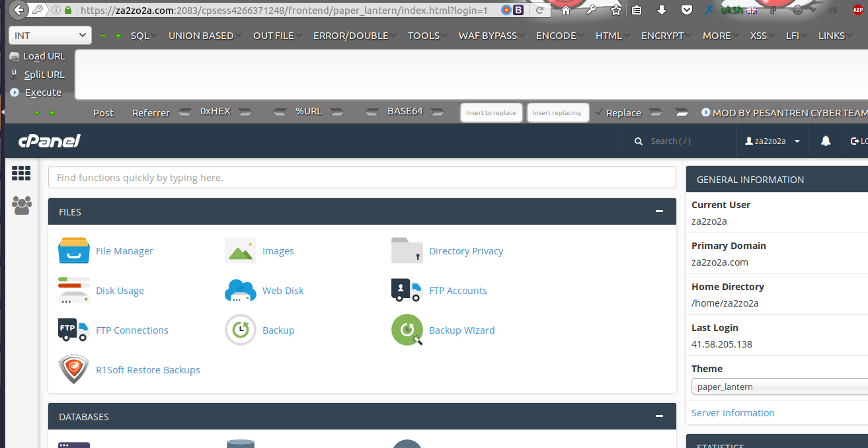Click Load URL in hackbar
Image resolution: width=868 pixels, height=448 pixels.
tap(37, 56)
